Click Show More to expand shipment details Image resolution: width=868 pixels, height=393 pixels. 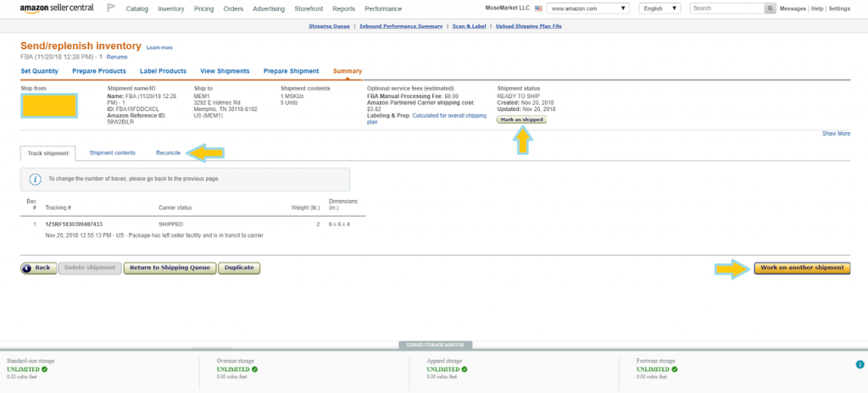pyautogui.click(x=836, y=134)
